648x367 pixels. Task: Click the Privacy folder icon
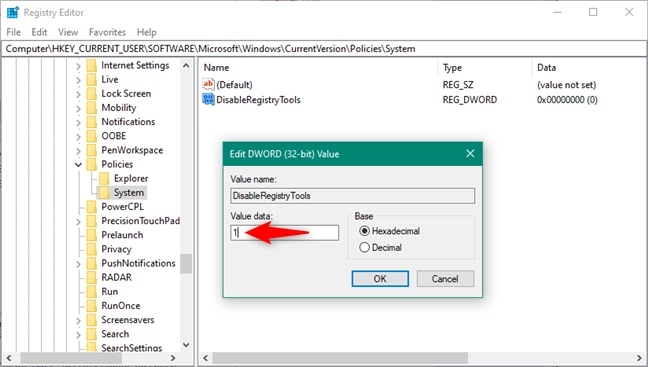point(92,249)
